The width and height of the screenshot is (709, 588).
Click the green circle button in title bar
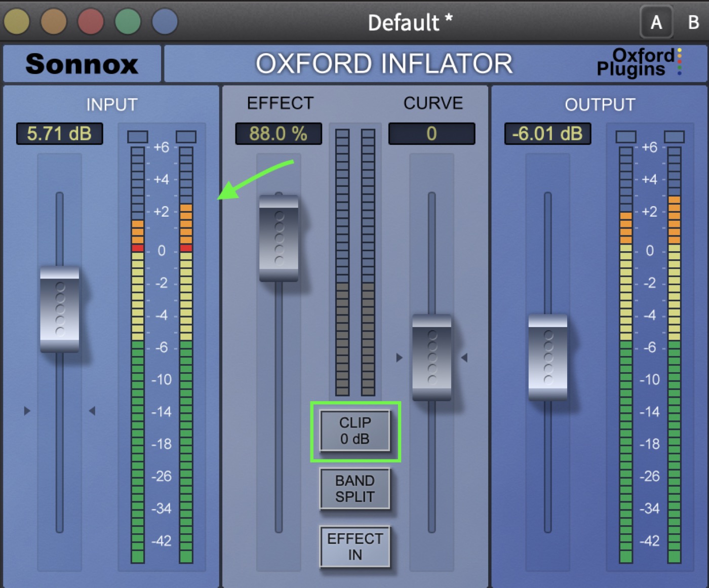[128, 21]
